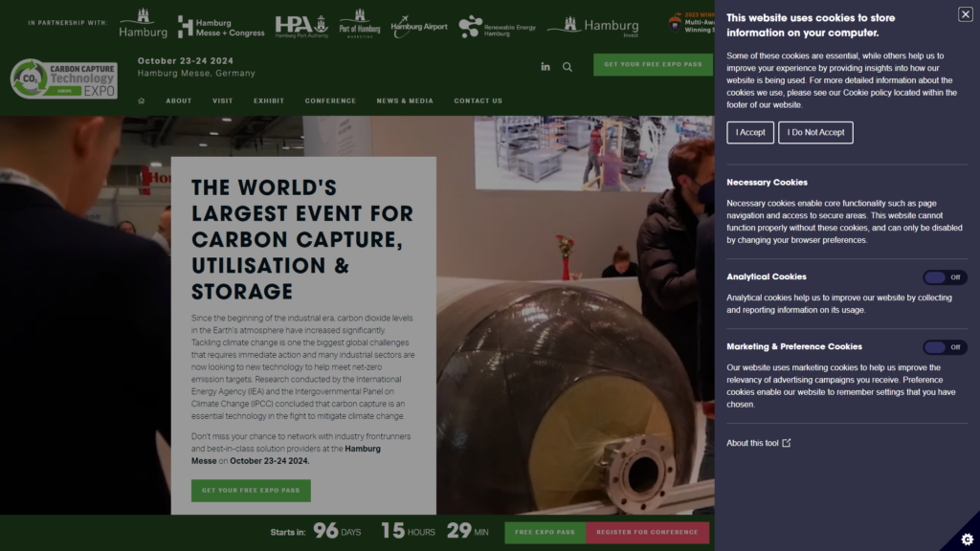
Task: Click the 96 days countdown value
Action: pos(325,531)
